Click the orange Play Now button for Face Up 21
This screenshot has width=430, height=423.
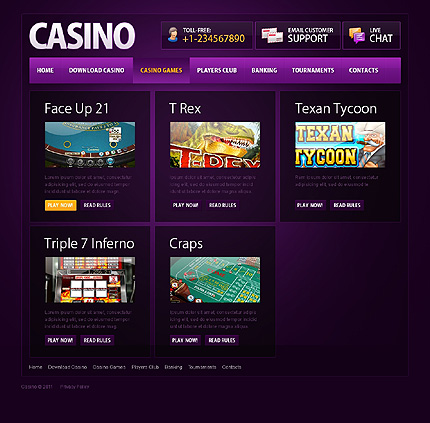61,205
